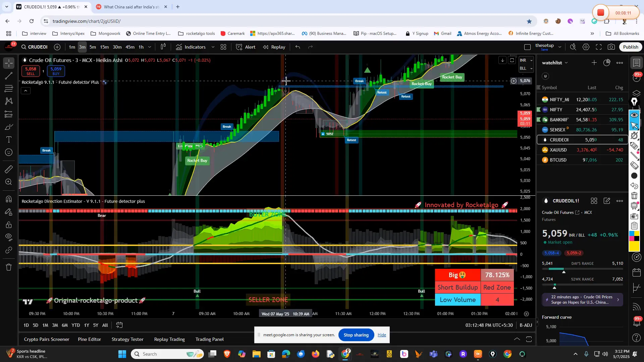Select BTCUSD row in watchlist
This screenshot has width=644, height=362.
(x=582, y=160)
